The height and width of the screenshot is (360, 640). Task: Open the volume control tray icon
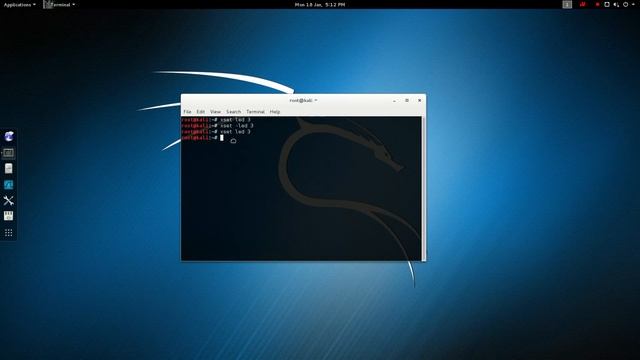pyautogui.click(x=616, y=4)
